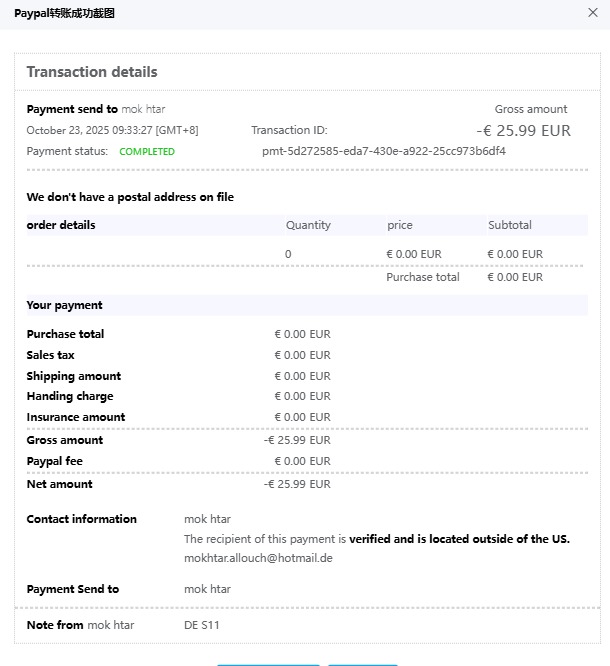Click the Purchase total label in order table

[x=423, y=277]
